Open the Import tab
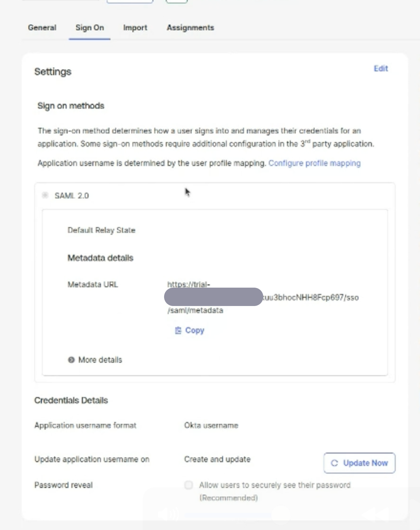Image resolution: width=420 pixels, height=530 pixels. pyautogui.click(x=135, y=28)
